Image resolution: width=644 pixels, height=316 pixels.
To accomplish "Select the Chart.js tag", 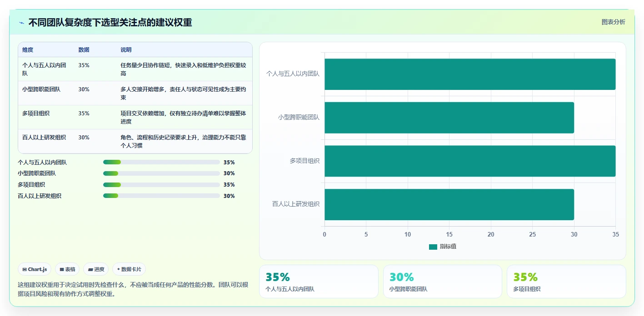I will click(x=35, y=269).
